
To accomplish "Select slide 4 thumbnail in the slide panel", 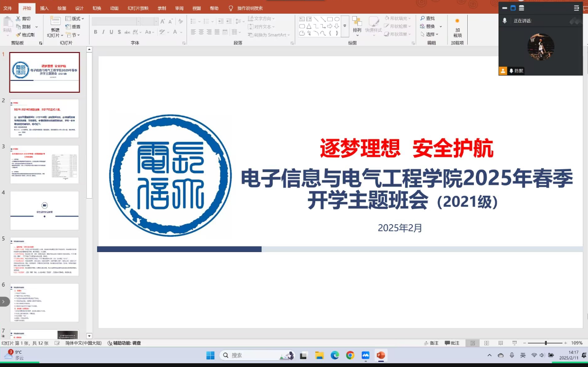I will [x=45, y=210].
